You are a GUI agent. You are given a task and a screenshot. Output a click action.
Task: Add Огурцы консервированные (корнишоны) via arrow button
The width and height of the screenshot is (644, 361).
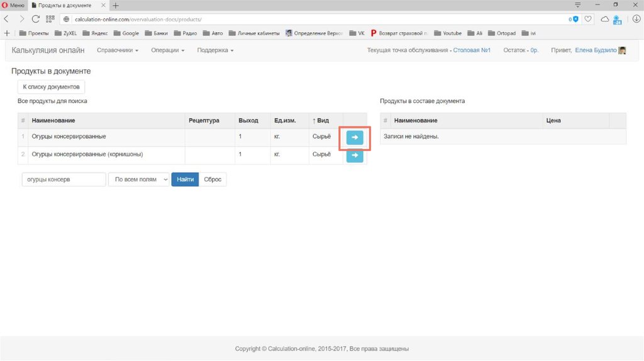tap(355, 155)
